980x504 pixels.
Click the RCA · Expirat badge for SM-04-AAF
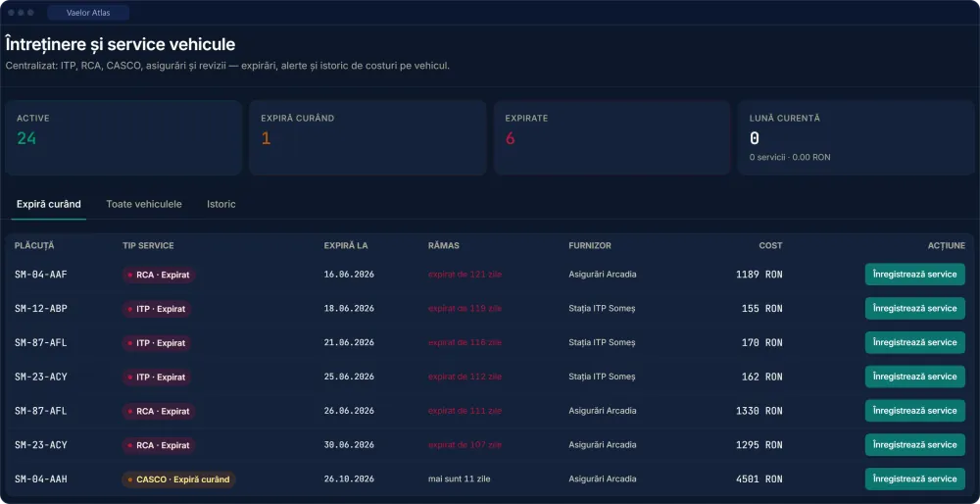coord(159,275)
